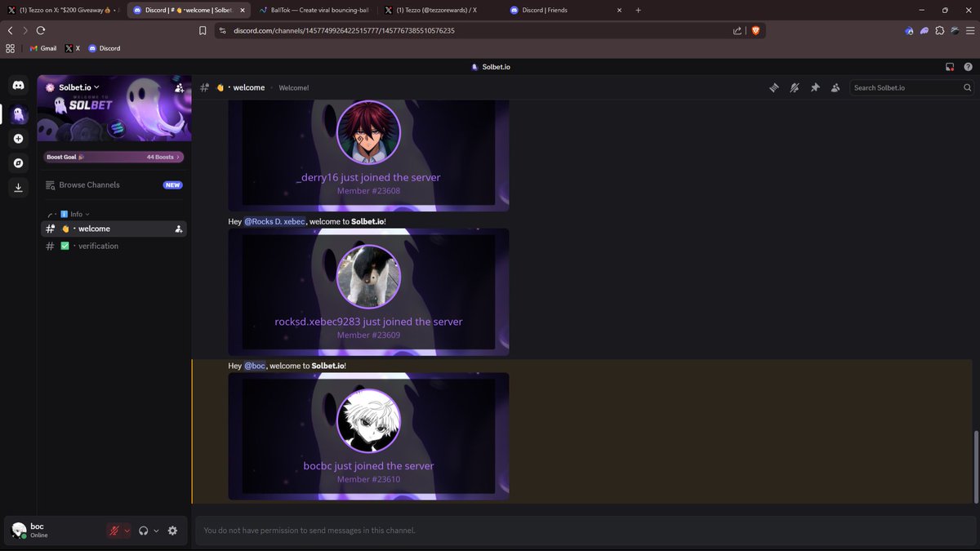Click the @boc mention
The image size is (980, 551).
pos(255,366)
